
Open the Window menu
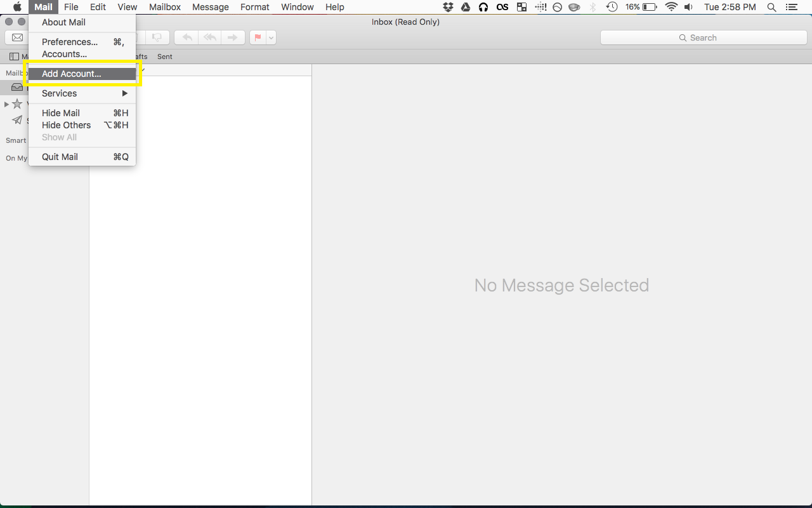(x=298, y=7)
